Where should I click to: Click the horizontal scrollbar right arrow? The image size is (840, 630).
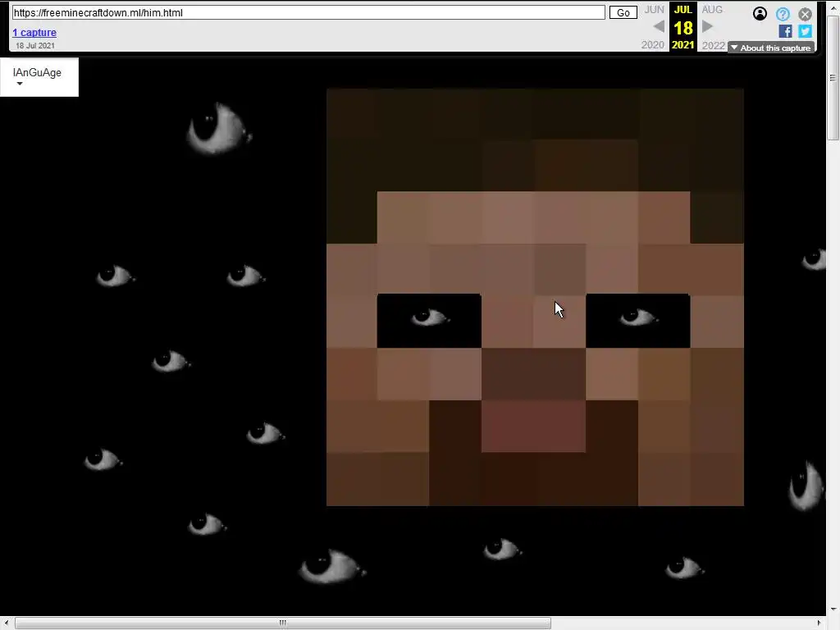coord(819,623)
